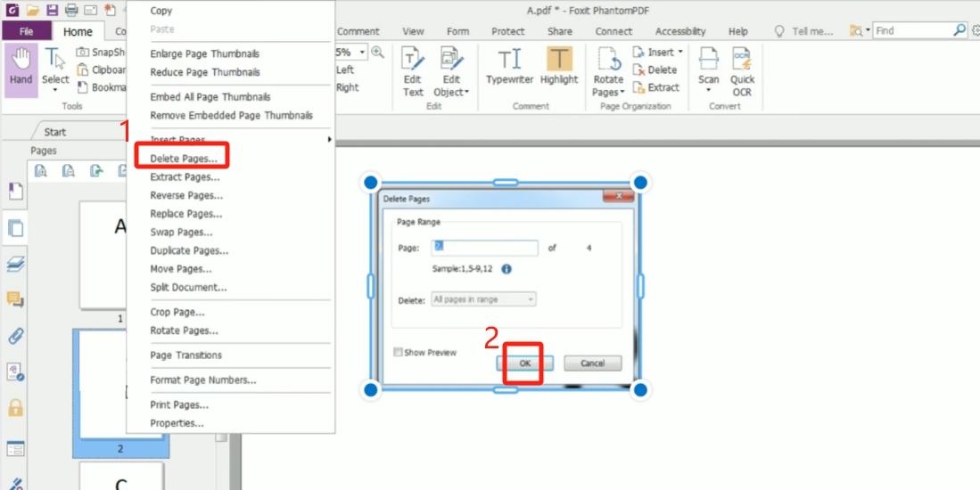
Task: Click Cancel in Delete Pages dialog
Action: coord(593,363)
